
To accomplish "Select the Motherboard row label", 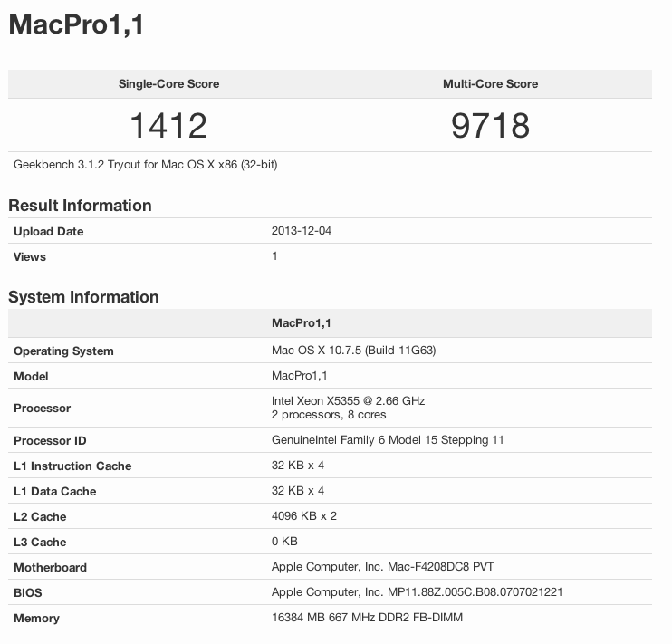I will pos(50,567).
